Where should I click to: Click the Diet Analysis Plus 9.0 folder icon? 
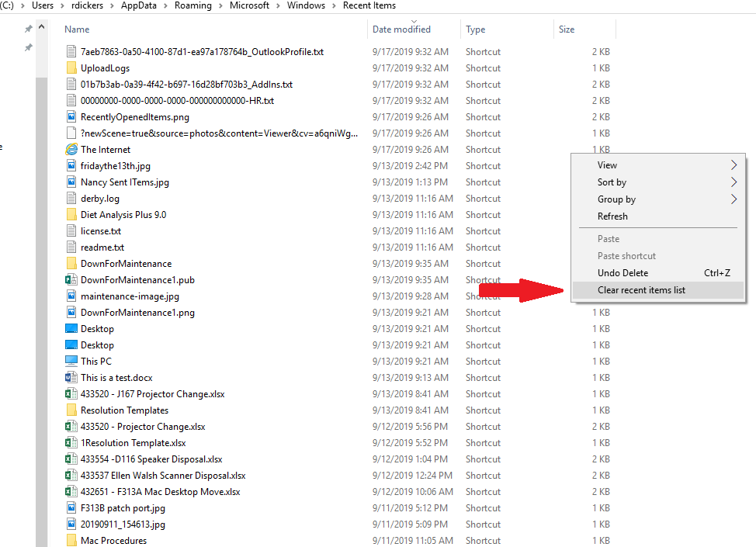[71, 214]
